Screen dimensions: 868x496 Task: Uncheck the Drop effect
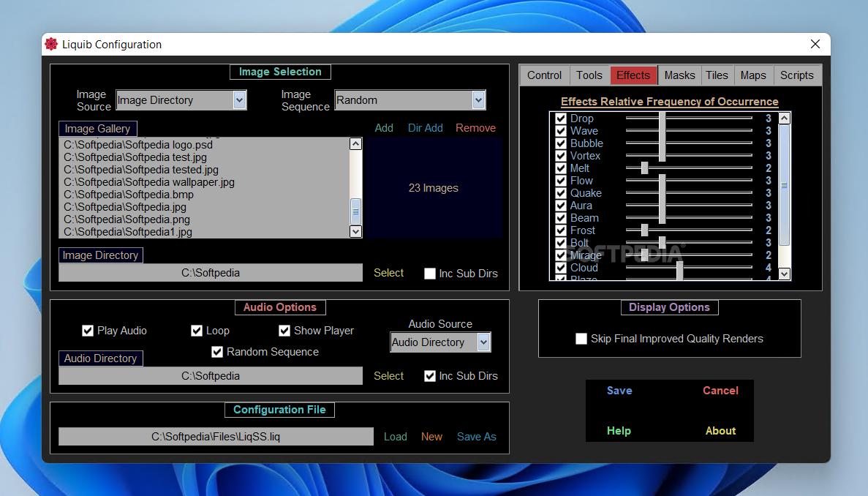click(x=561, y=119)
